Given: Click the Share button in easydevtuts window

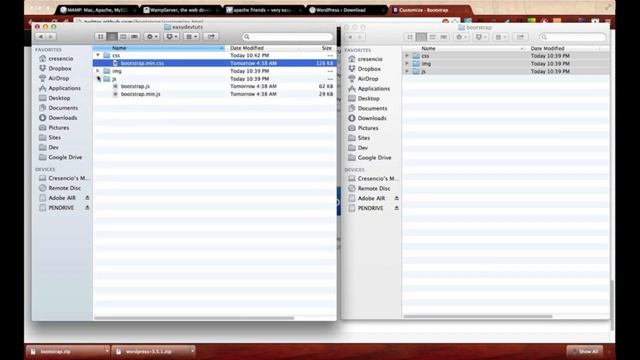Looking at the screenshot, I should 211,37.
